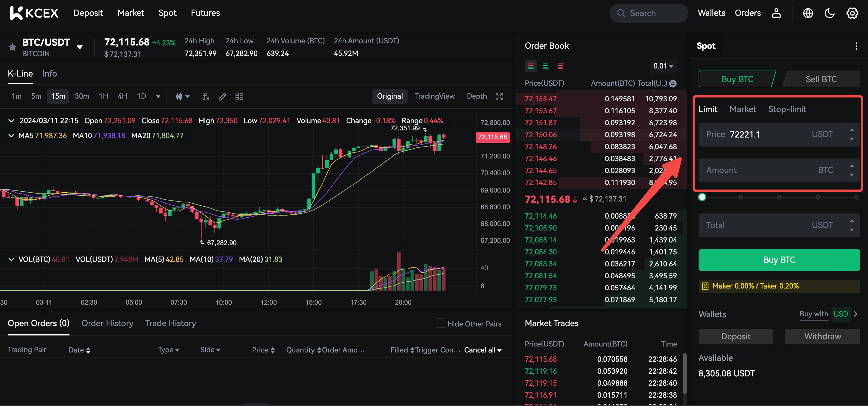Expand the chart to fullscreen
868x406 pixels.
pyautogui.click(x=499, y=97)
